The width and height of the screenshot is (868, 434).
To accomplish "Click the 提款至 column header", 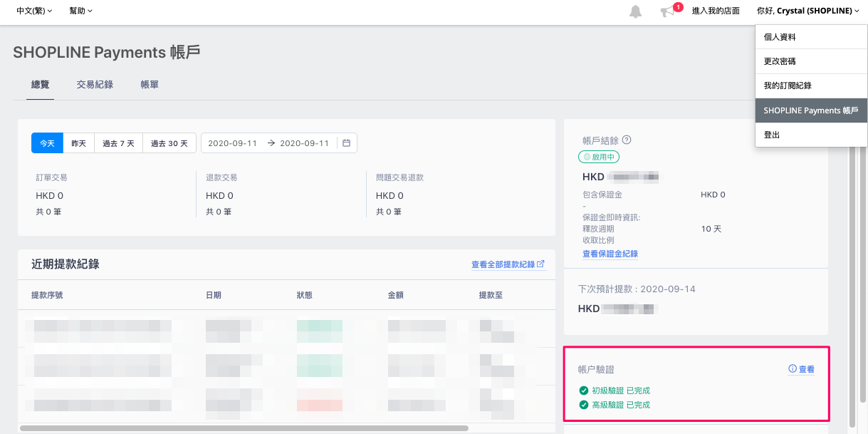I will tap(491, 295).
